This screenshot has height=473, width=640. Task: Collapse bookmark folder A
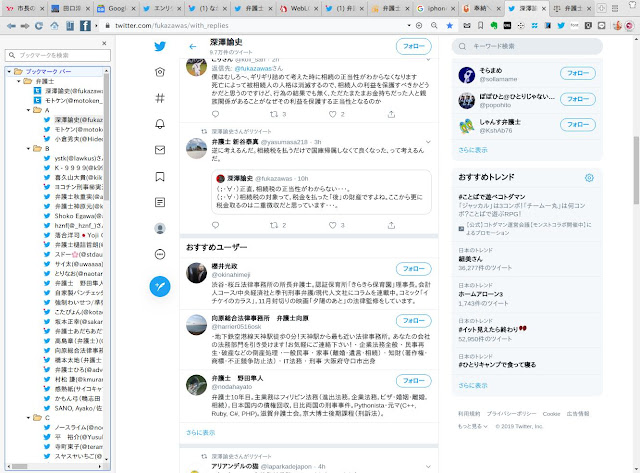(x=28, y=110)
